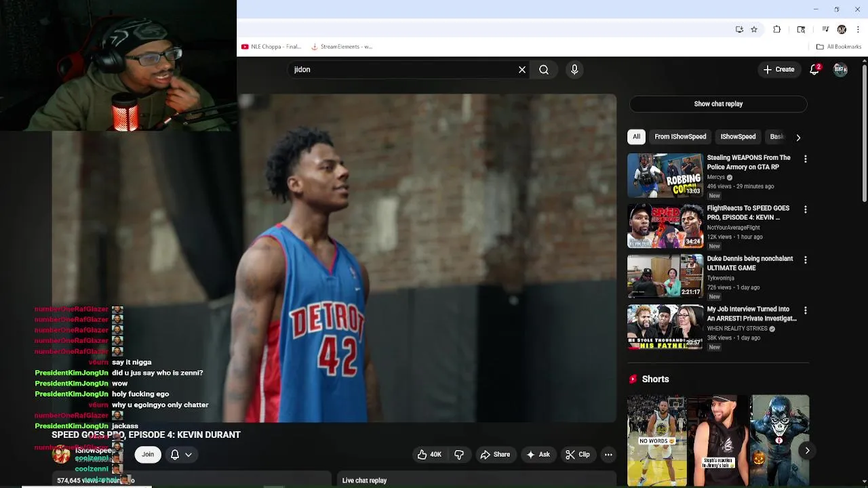The image size is (868, 488).
Task: Start voice search with the microphone
Action: tap(574, 69)
